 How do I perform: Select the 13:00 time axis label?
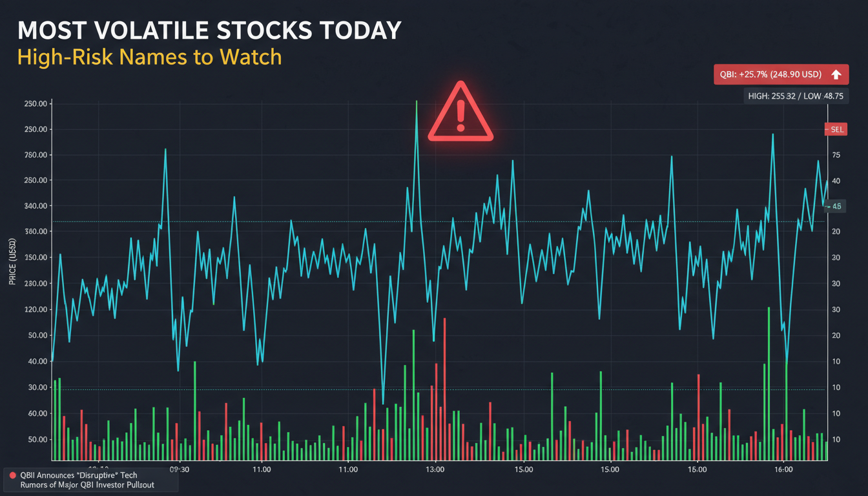point(435,470)
